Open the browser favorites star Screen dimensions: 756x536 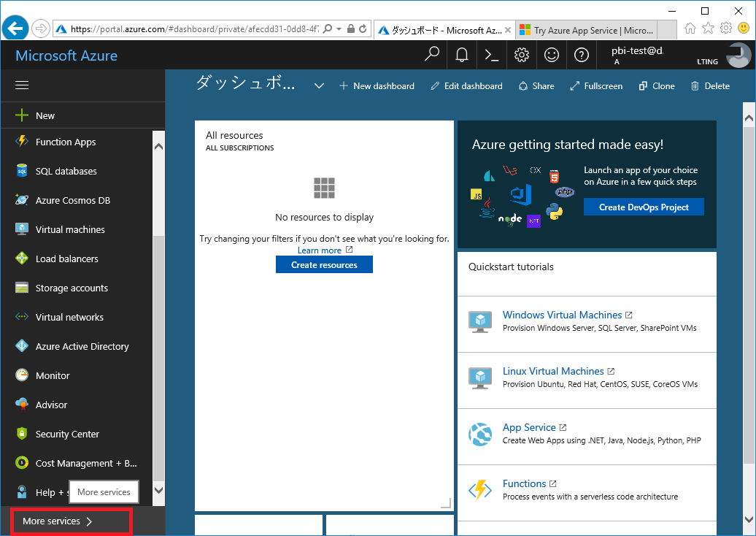tap(708, 28)
